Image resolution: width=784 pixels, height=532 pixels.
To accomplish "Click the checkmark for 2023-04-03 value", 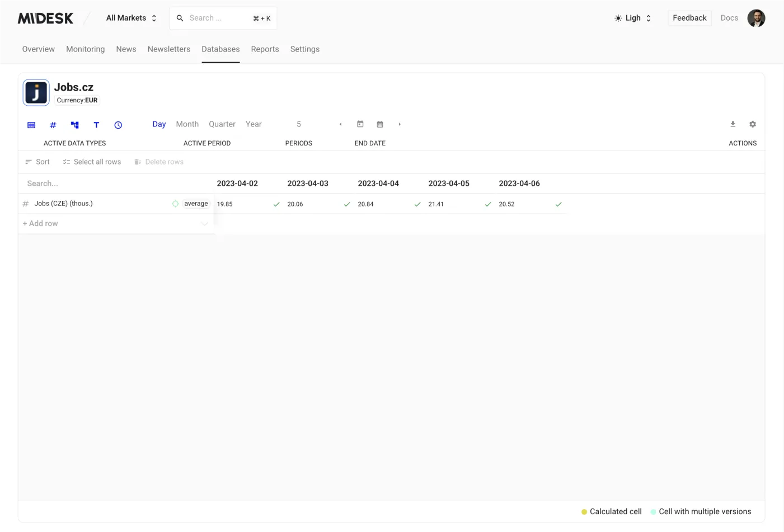I will coord(347,204).
